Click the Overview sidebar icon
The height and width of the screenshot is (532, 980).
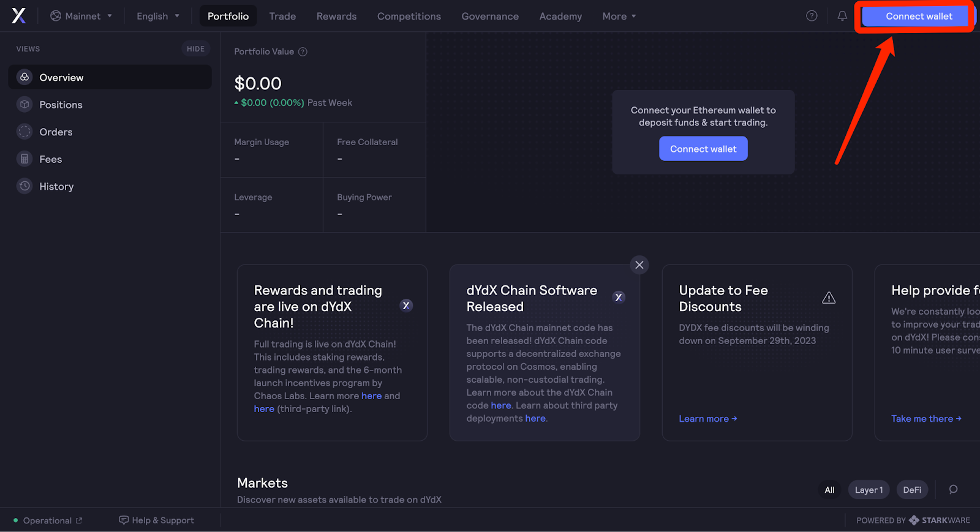(24, 77)
